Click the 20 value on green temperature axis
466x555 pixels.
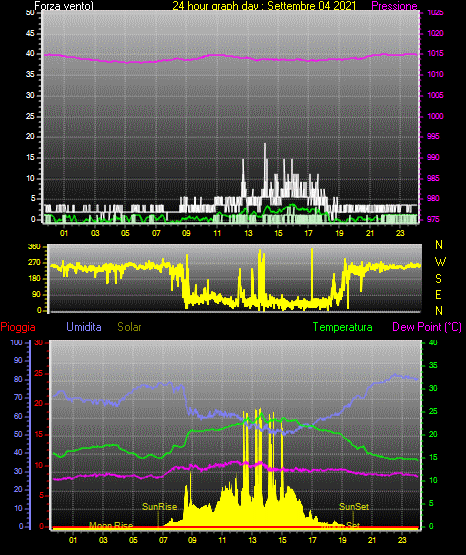[x=433, y=434]
